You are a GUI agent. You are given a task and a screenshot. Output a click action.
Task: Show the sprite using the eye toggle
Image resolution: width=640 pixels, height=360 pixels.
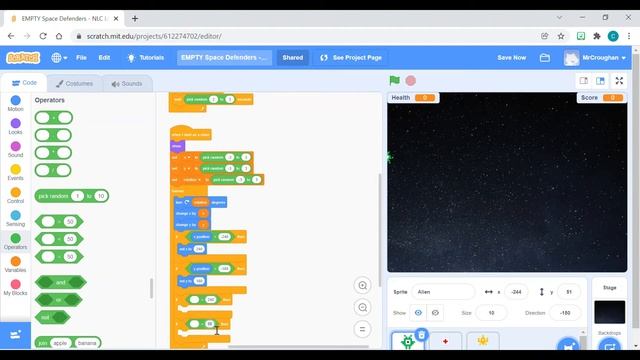click(x=418, y=313)
